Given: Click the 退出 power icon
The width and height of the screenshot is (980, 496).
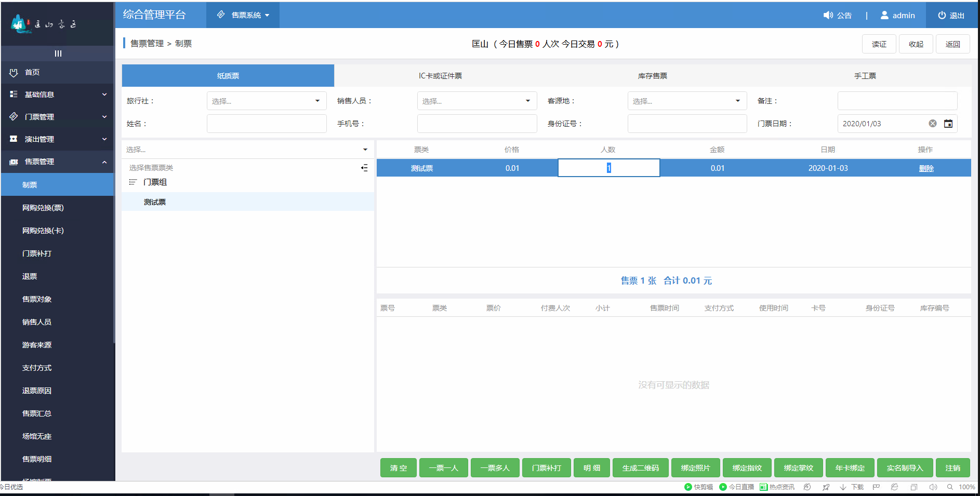Looking at the screenshot, I should [x=942, y=15].
